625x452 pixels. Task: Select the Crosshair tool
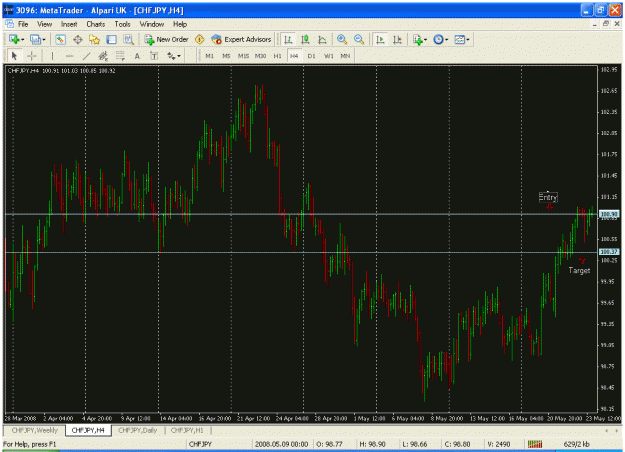click(x=31, y=56)
